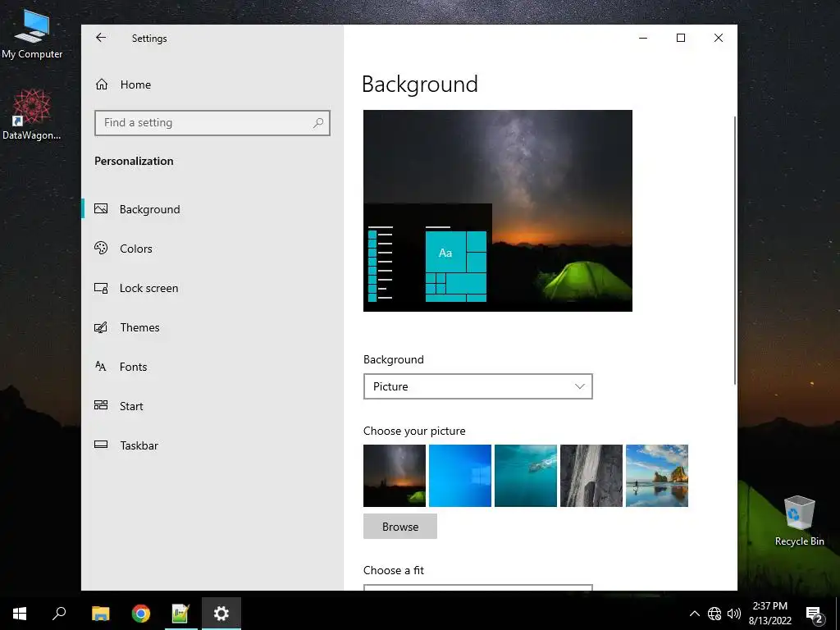The width and height of the screenshot is (840, 630).
Task: Show hidden system tray icons
Action: [x=694, y=614]
